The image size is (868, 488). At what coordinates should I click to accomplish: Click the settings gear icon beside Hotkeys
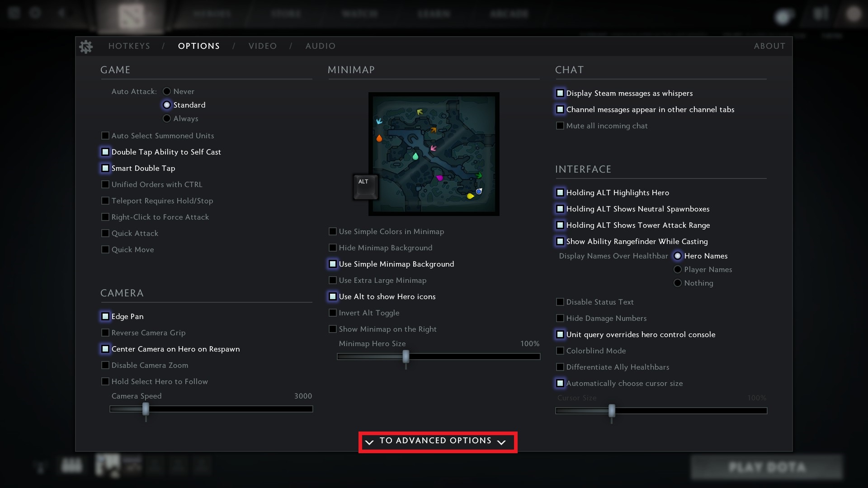[86, 46]
